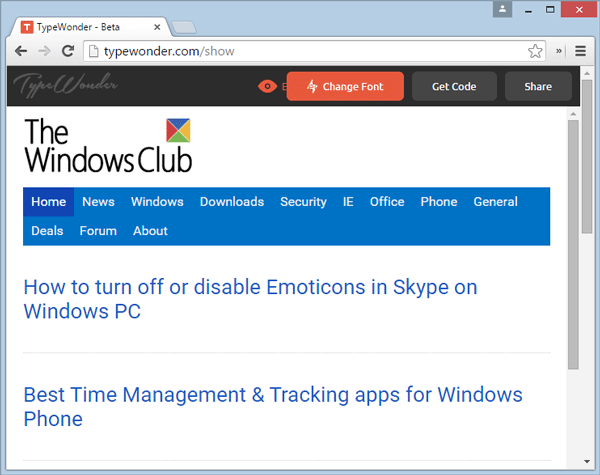Viewport: 600px width, 475px height.
Task: Click the Share button
Action: click(538, 86)
